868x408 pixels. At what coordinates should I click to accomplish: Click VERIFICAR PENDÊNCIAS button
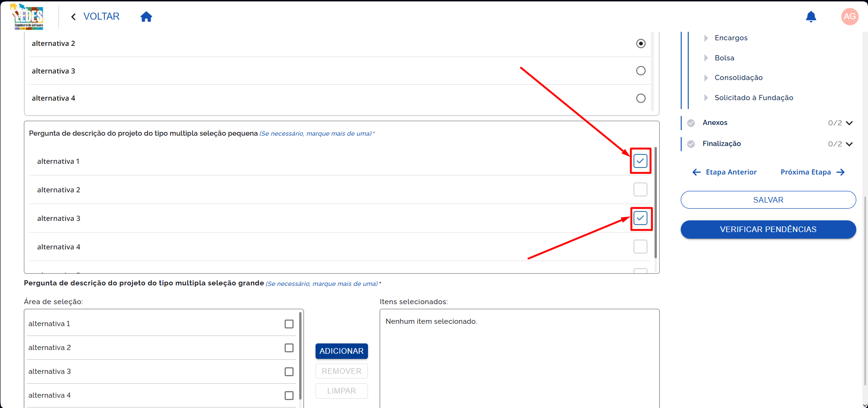pyautogui.click(x=768, y=229)
